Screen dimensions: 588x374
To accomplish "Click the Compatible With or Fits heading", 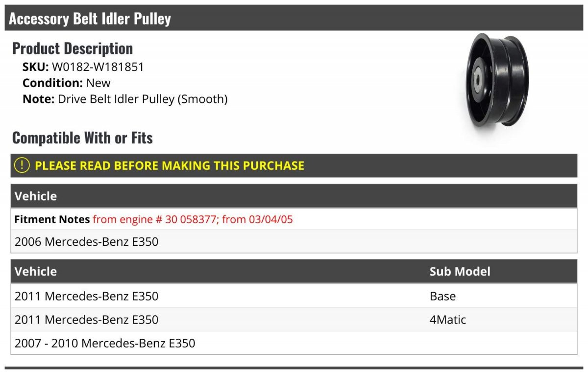I will point(82,138).
